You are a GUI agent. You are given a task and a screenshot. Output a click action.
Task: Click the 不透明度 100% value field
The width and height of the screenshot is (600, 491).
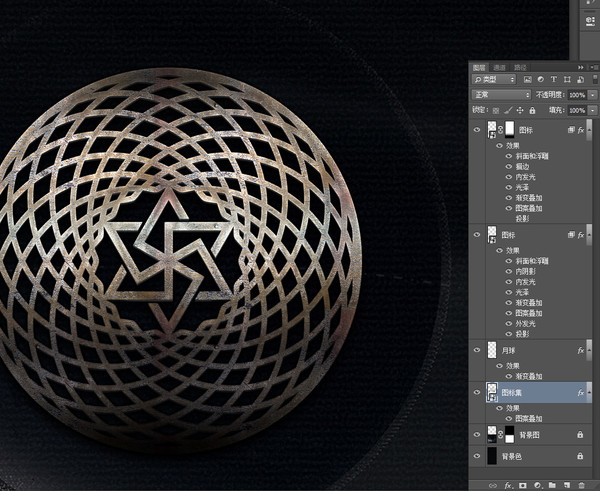577,95
